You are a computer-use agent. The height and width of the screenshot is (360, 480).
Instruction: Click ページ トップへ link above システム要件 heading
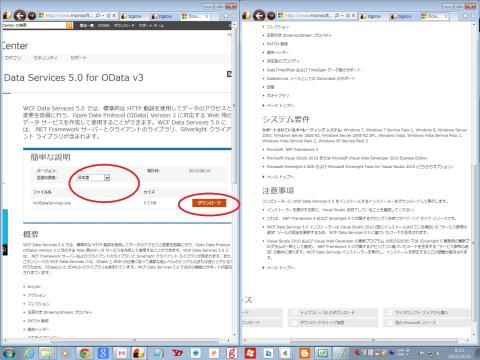click(280, 105)
